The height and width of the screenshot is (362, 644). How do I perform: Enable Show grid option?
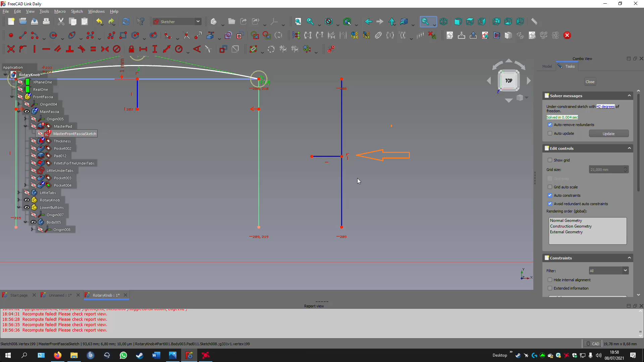click(x=550, y=160)
